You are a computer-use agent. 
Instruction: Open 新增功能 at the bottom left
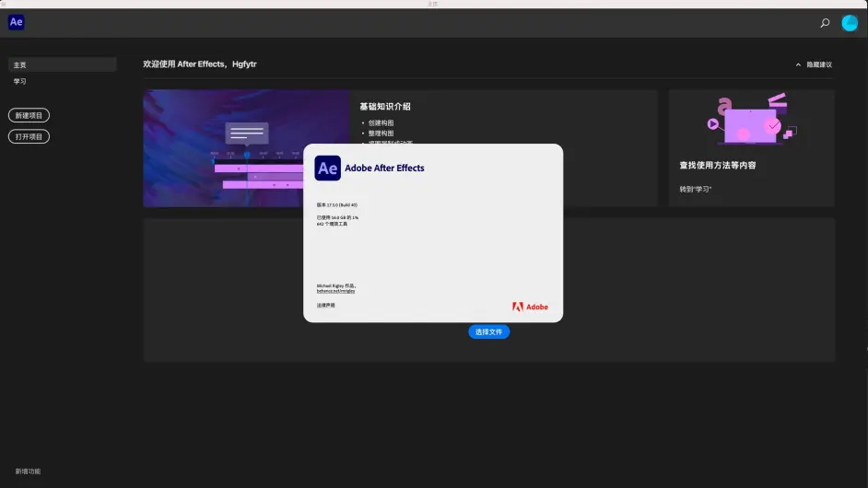coord(28,471)
